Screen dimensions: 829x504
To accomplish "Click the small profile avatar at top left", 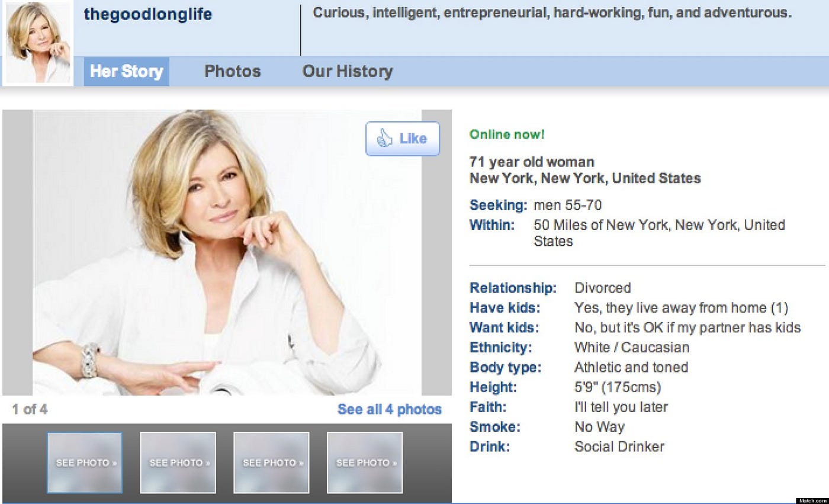I will (x=38, y=43).
